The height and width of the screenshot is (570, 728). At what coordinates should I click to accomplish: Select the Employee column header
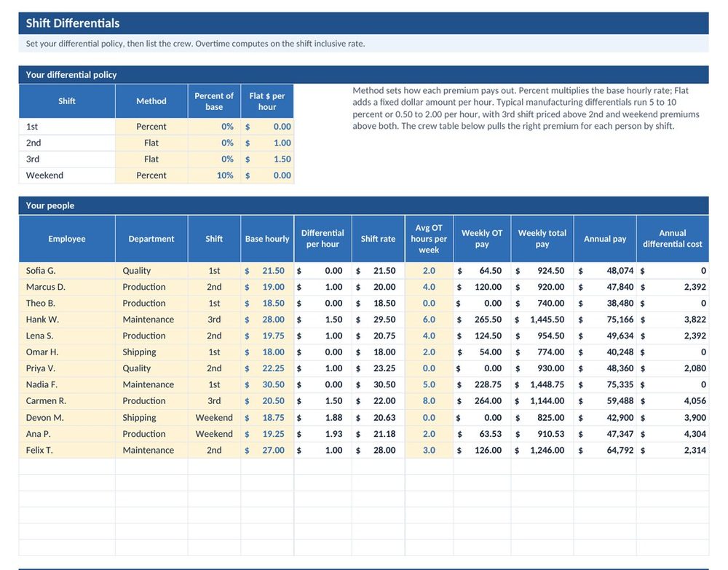click(x=67, y=239)
